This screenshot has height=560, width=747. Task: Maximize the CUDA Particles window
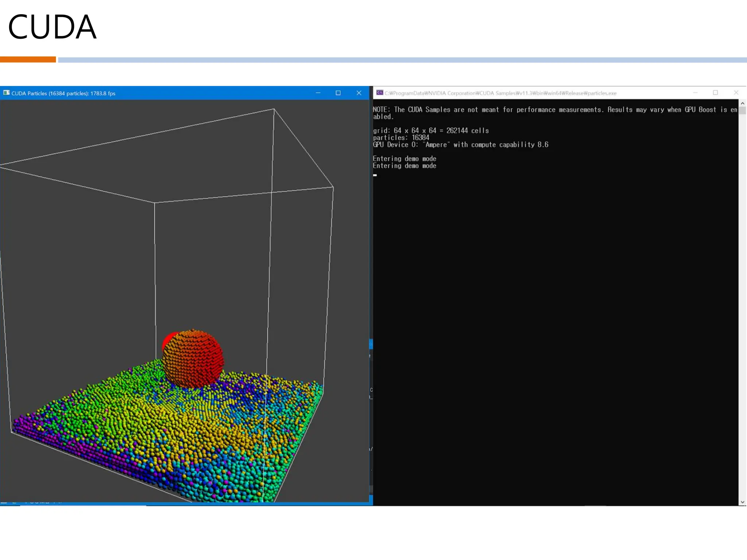point(338,93)
